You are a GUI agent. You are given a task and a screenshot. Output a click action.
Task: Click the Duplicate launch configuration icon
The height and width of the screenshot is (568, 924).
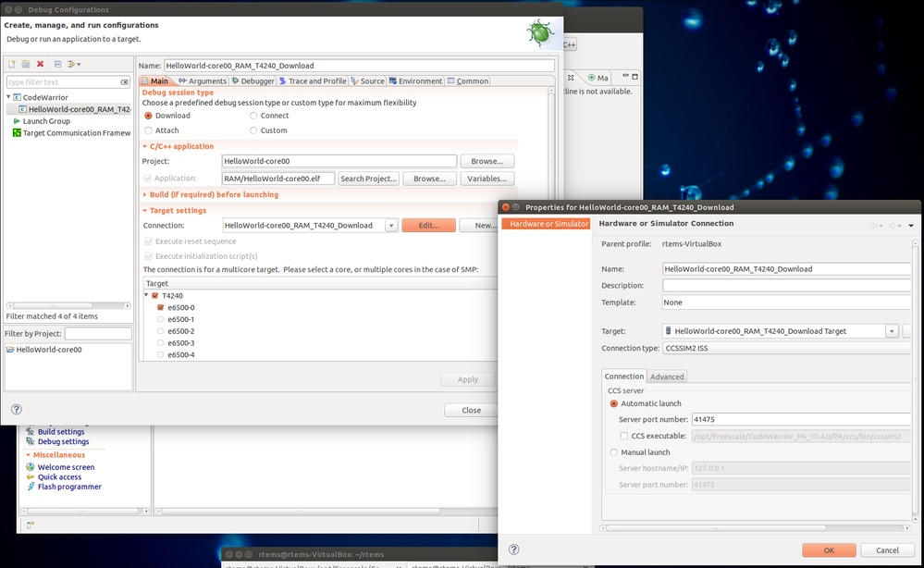(x=26, y=64)
